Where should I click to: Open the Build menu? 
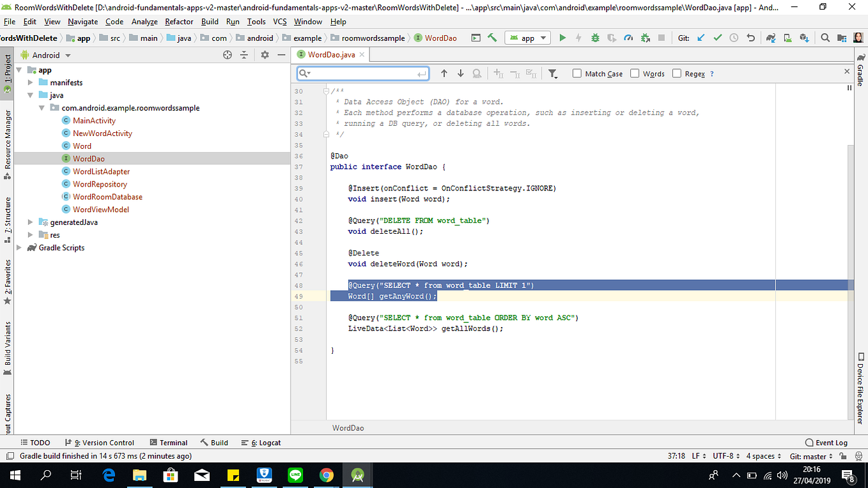pyautogui.click(x=210, y=21)
